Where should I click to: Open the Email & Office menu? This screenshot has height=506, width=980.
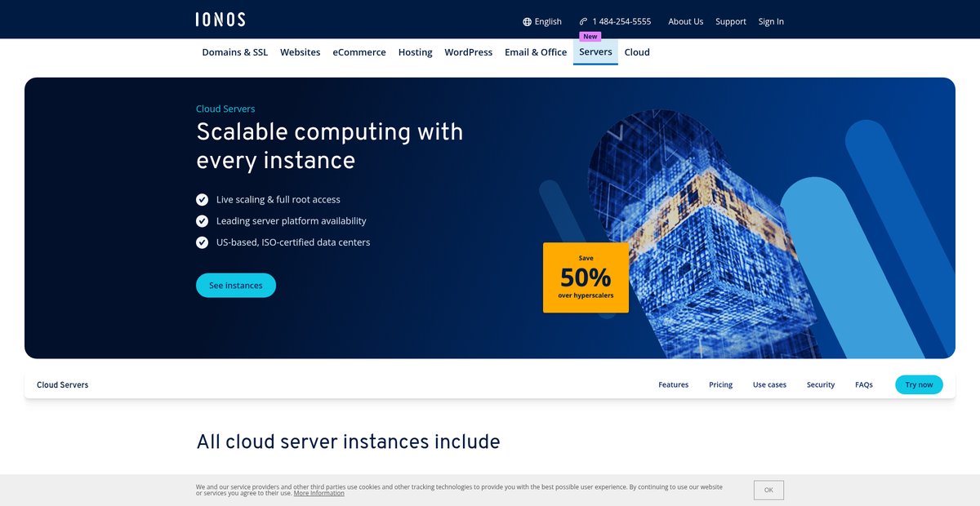[x=536, y=52]
